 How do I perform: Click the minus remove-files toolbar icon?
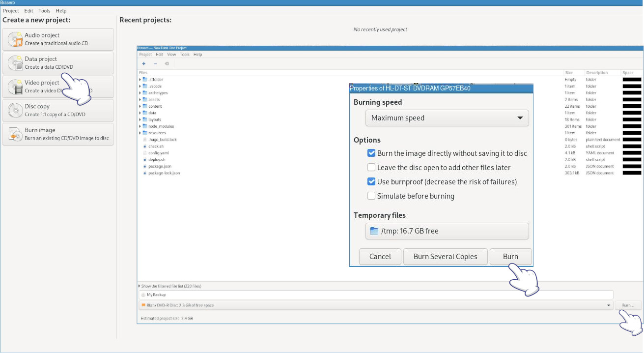155,63
